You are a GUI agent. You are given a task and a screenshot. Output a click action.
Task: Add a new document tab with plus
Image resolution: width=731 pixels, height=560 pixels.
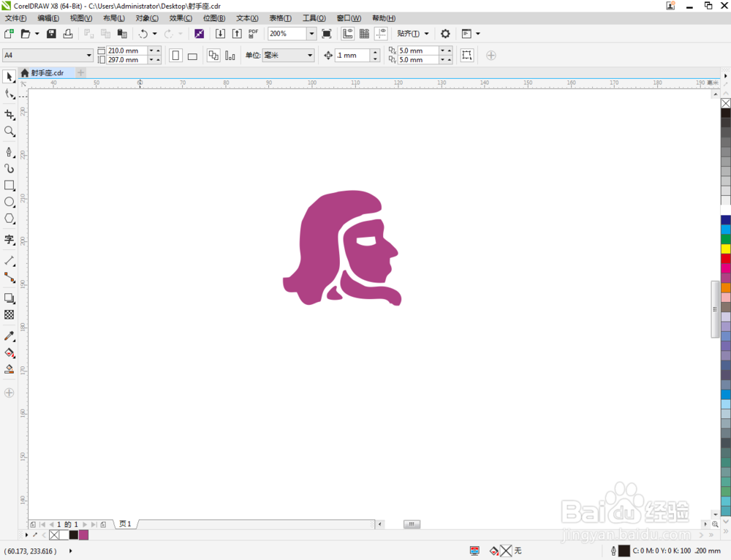pos(80,72)
